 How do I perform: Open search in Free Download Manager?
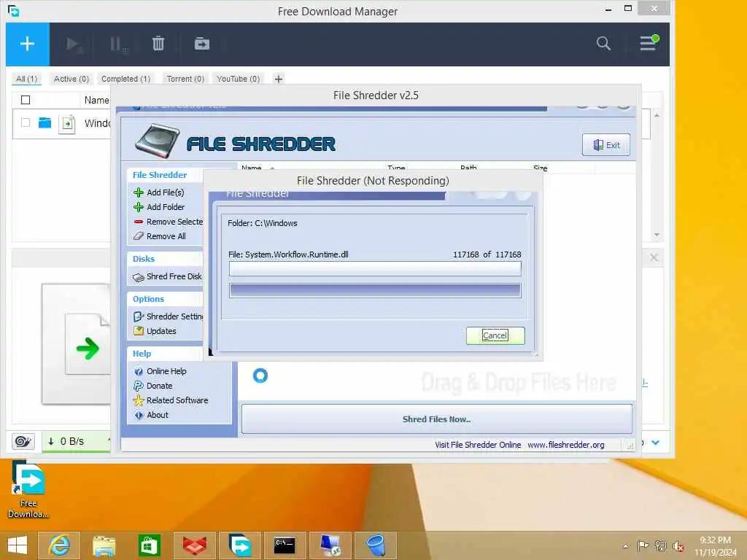click(x=603, y=43)
